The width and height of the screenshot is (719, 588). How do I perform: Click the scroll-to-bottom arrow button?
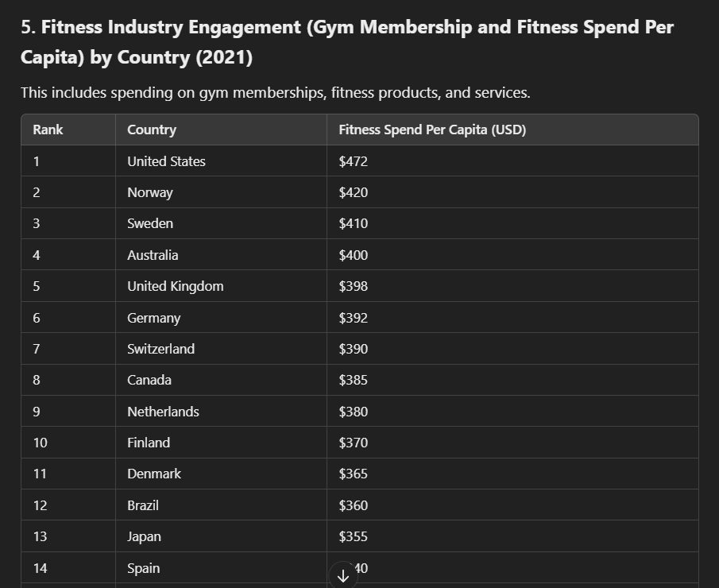point(343,575)
